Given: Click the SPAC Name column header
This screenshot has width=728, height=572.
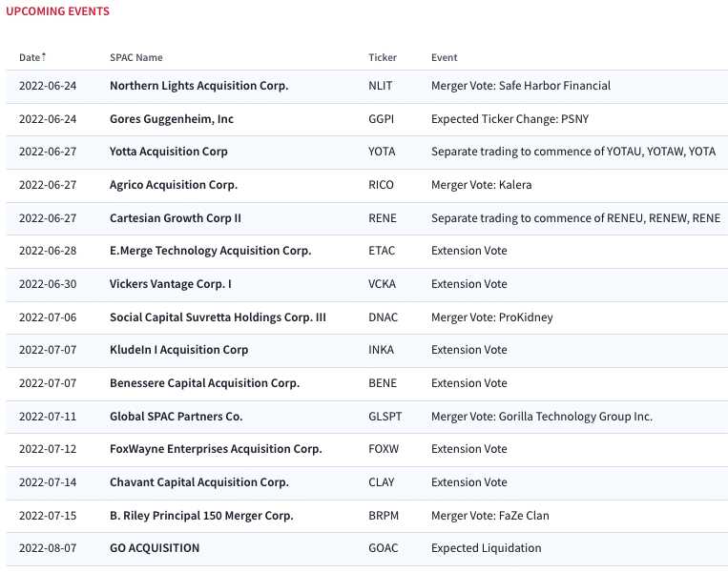Looking at the screenshot, I should pyautogui.click(x=136, y=57).
